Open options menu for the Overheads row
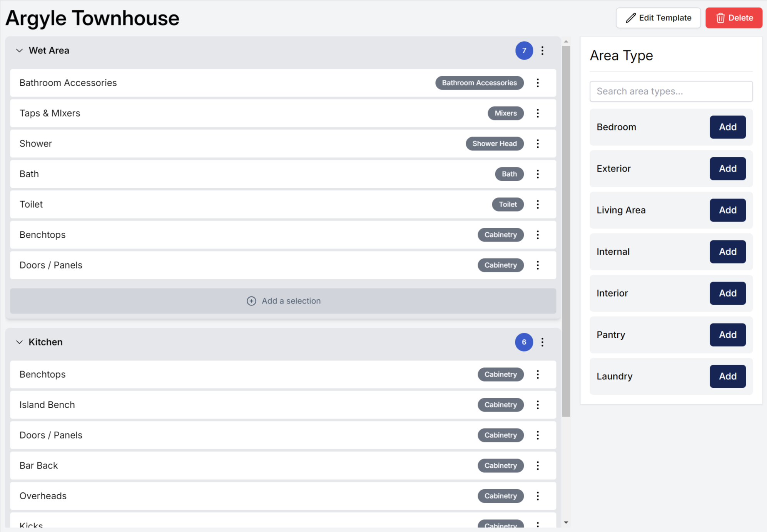The width and height of the screenshot is (767, 532). coord(538,496)
